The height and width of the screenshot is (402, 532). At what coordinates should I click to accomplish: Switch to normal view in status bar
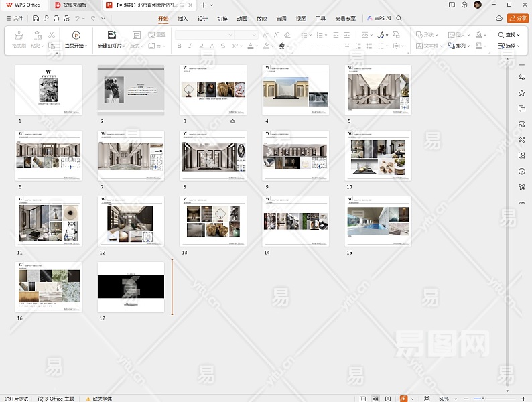(x=364, y=398)
